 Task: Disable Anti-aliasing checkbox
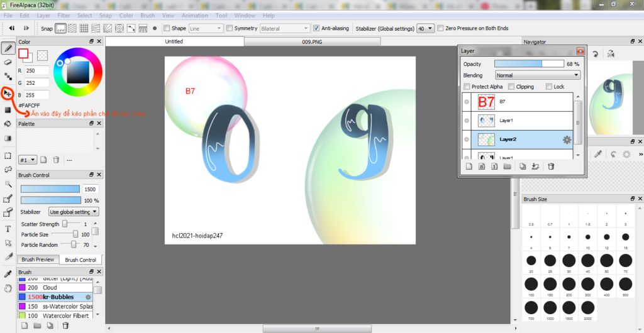(x=316, y=28)
